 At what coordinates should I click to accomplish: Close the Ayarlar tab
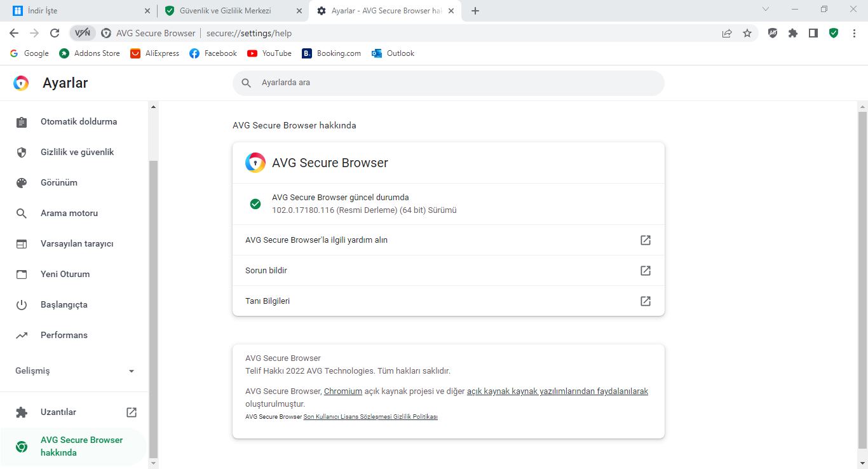click(x=452, y=11)
